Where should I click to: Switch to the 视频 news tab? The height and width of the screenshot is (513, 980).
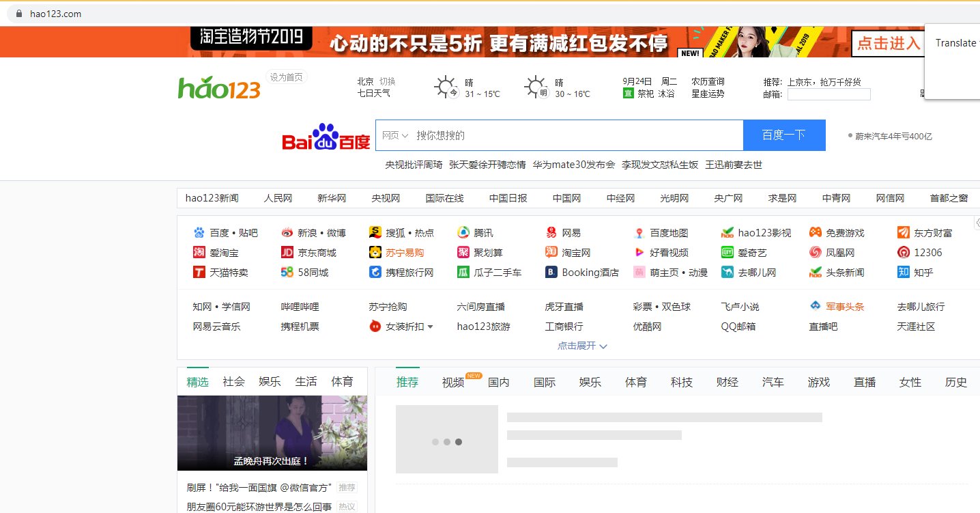tap(453, 383)
